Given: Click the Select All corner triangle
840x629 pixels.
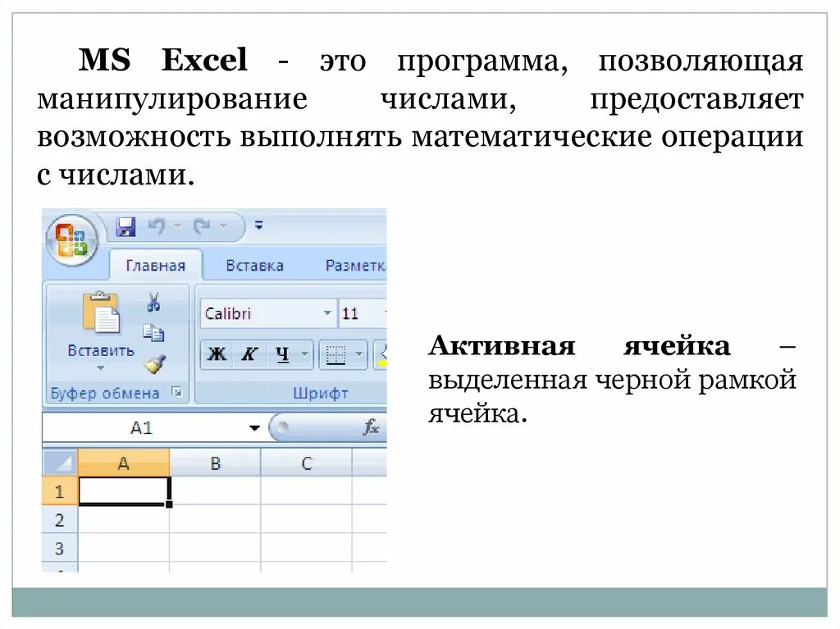Looking at the screenshot, I should tap(60, 463).
